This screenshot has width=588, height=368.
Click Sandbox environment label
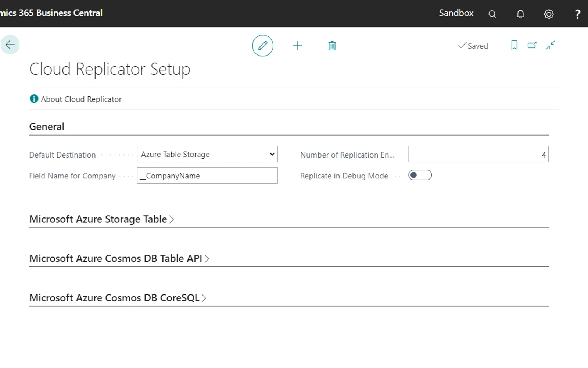pyautogui.click(x=456, y=13)
